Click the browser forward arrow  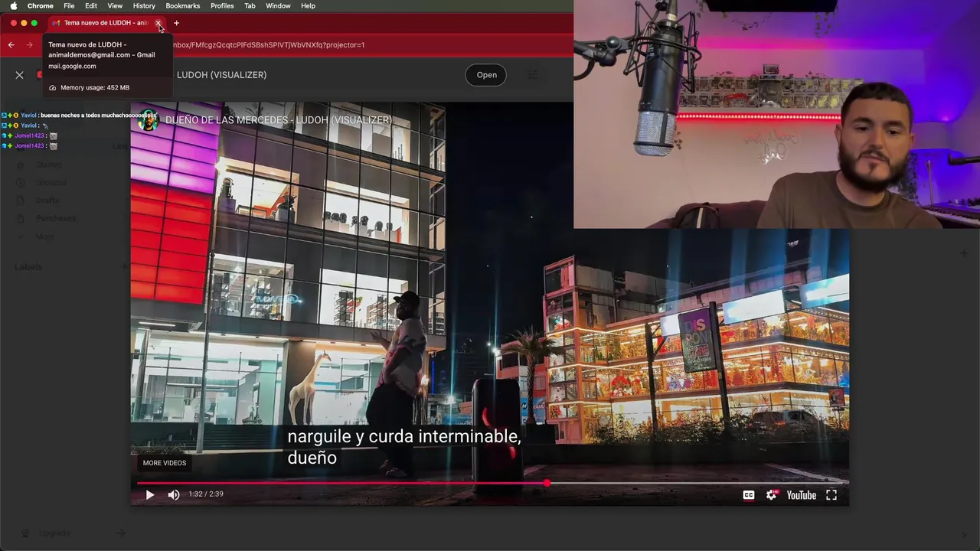click(30, 45)
